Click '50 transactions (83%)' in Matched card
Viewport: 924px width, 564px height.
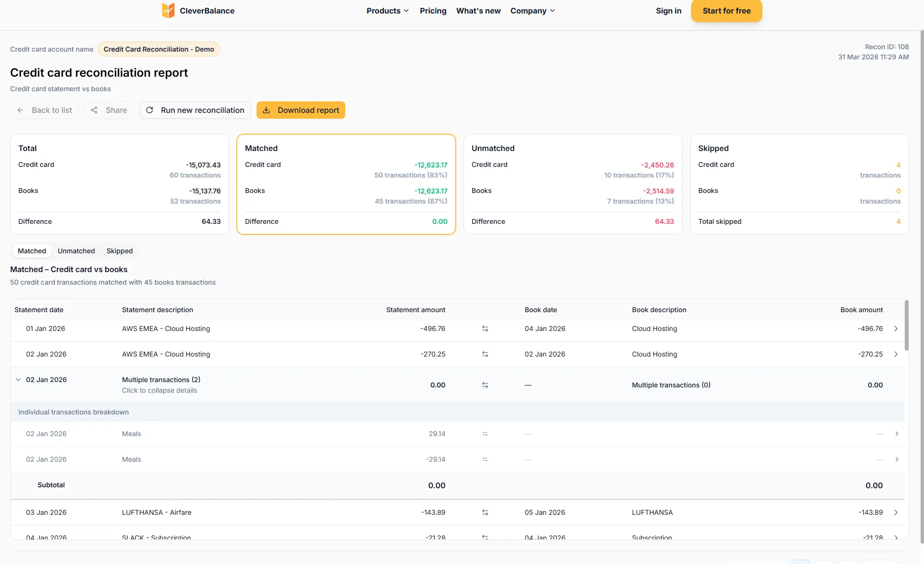411,175
